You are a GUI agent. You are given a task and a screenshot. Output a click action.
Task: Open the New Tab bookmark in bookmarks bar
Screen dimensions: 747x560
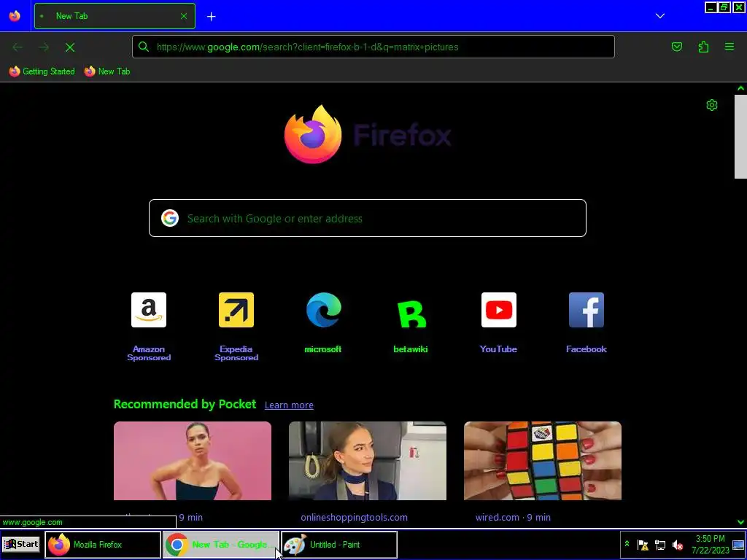pos(107,71)
